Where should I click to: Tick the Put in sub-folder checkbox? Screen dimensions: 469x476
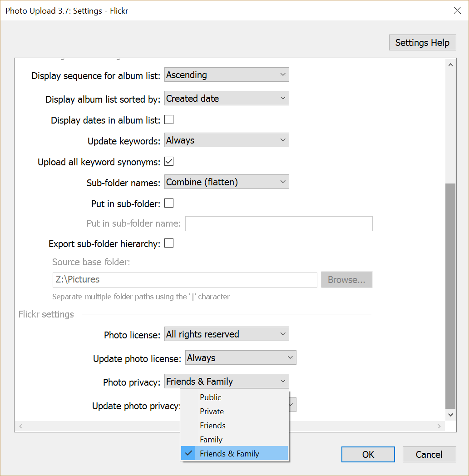[x=169, y=203]
